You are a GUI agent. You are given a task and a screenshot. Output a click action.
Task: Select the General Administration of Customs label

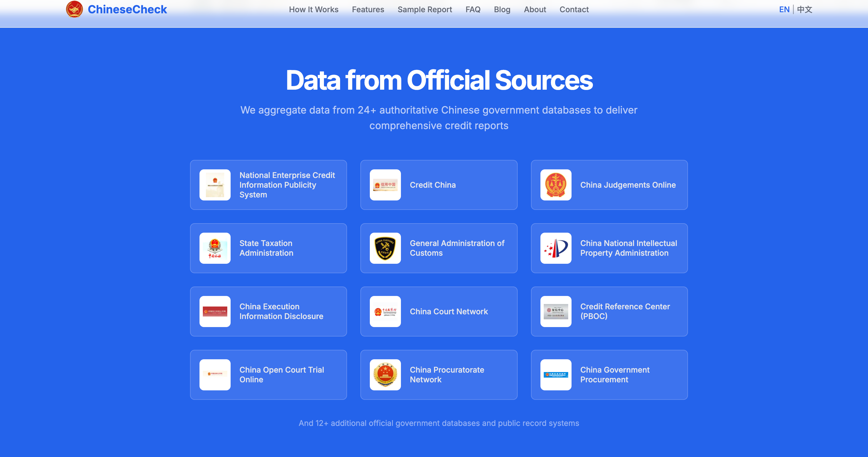[x=457, y=248]
